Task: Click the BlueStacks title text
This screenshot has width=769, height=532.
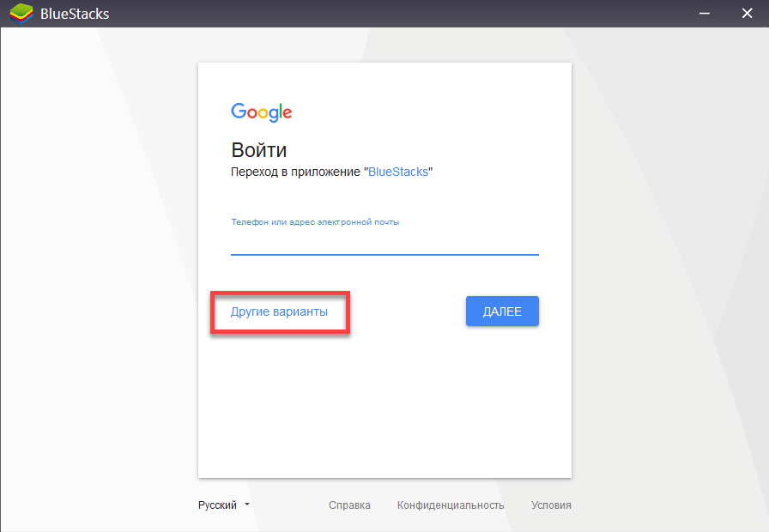Action: (75, 14)
